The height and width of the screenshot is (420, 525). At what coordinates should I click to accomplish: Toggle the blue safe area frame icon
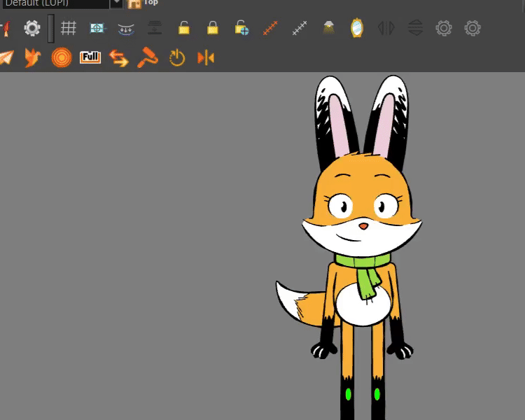coord(97,29)
